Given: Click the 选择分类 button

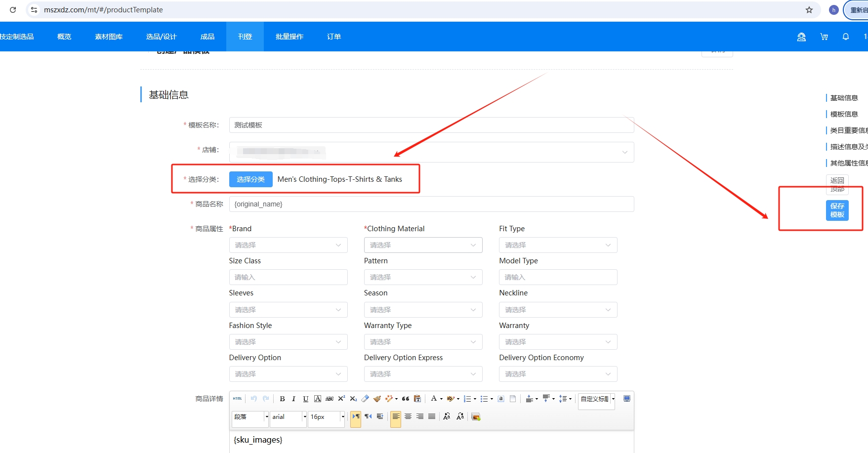Looking at the screenshot, I should pos(250,179).
